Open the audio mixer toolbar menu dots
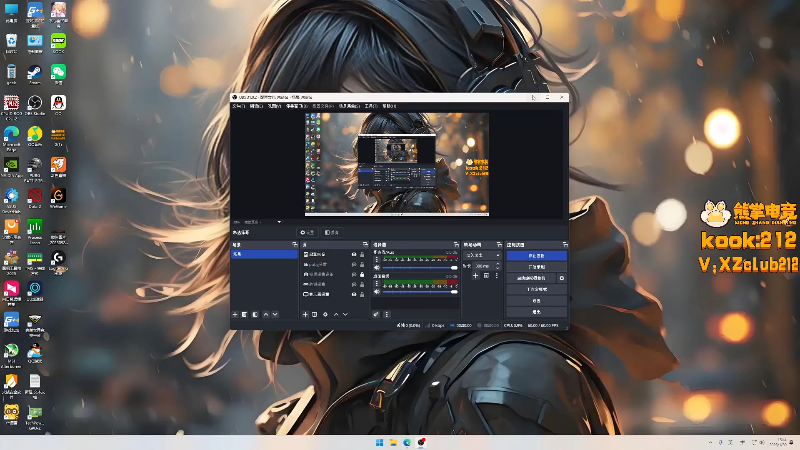Screen dimensions: 800x450 (386, 314)
